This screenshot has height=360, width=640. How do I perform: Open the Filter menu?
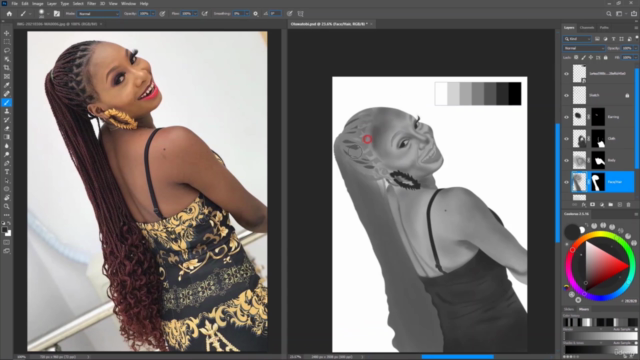(x=91, y=3)
